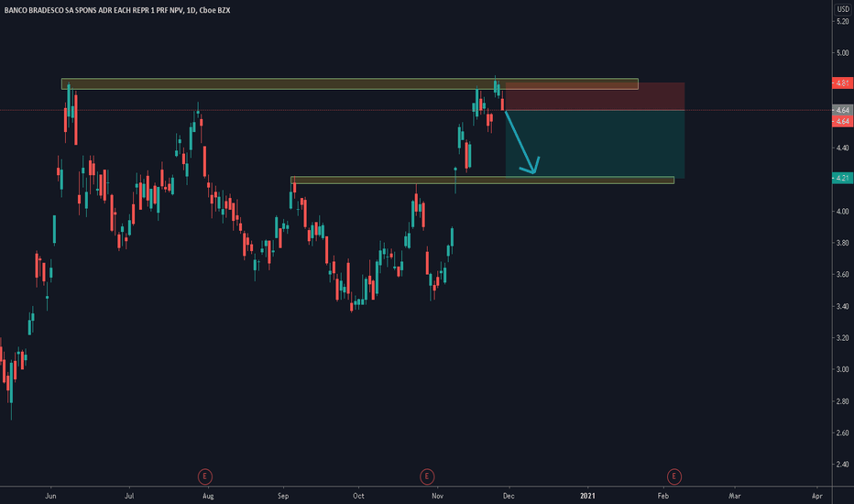Click the 3.80 price axis value
Screen dimensions: 854x504
coord(843,243)
